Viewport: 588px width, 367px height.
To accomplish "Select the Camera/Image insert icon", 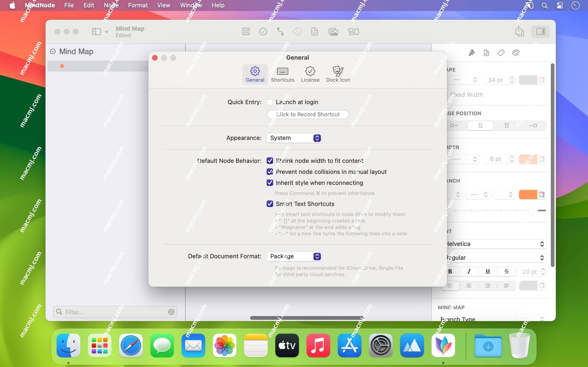I will 333,32.
